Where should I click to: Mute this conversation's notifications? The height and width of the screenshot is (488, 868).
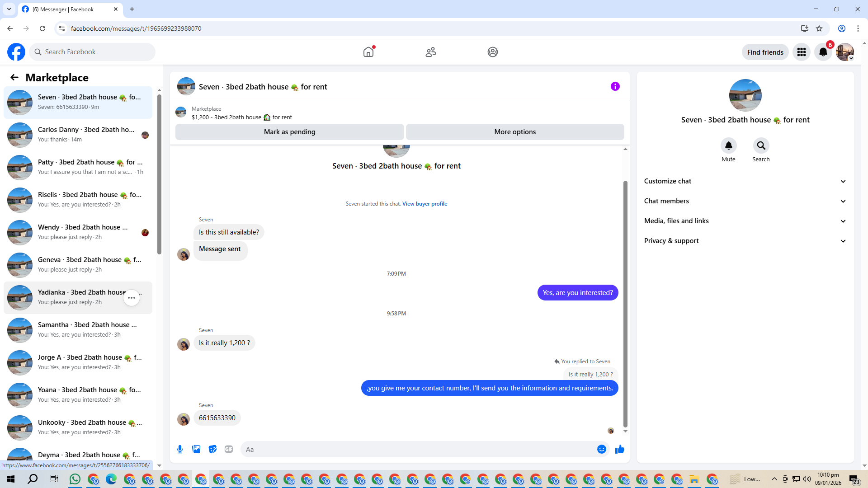point(728,146)
